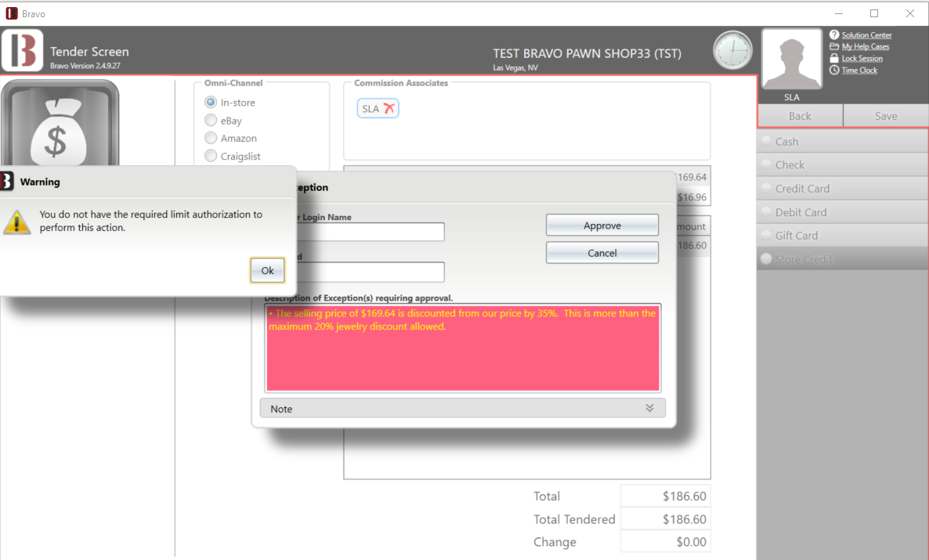
Task: Select the In-store radio option
Action: [x=211, y=103]
